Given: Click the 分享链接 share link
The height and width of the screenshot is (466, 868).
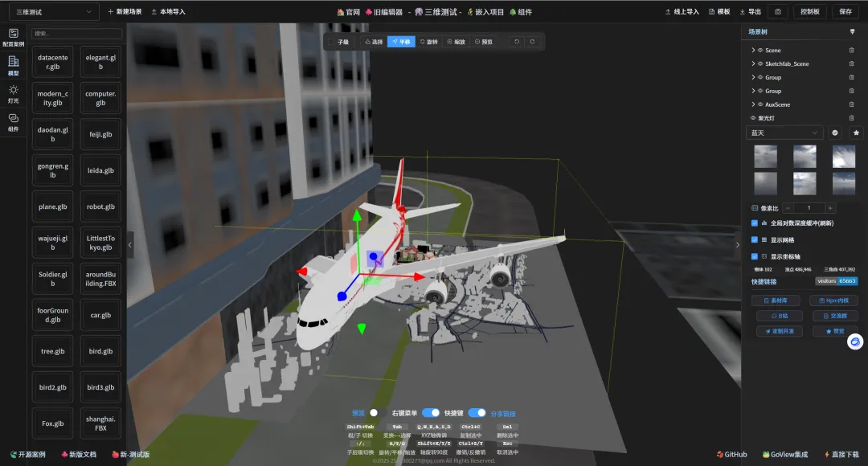Looking at the screenshot, I should pos(502,414).
